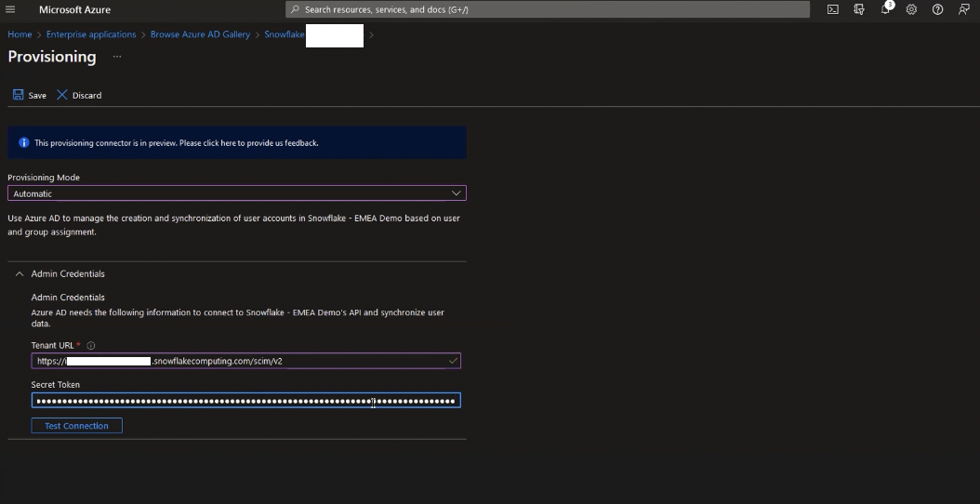Click Save in the command bar
980x504 pixels.
click(30, 95)
